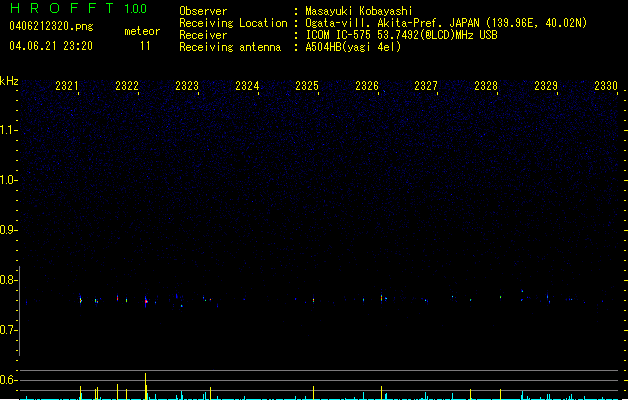Image resolution: width=629 pixels, height=400 pixels.
Task: Click the meteor count value 11
Action: 146,46
